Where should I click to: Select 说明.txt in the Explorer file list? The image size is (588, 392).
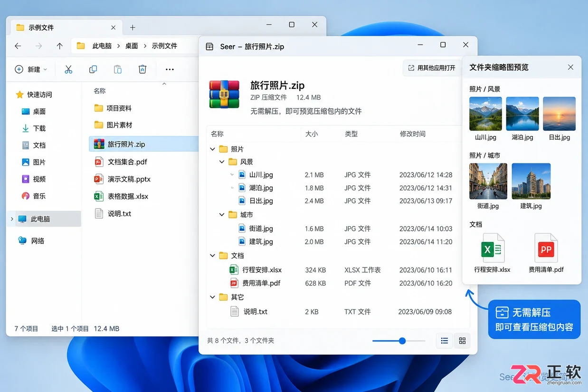[x=113, y=213]
